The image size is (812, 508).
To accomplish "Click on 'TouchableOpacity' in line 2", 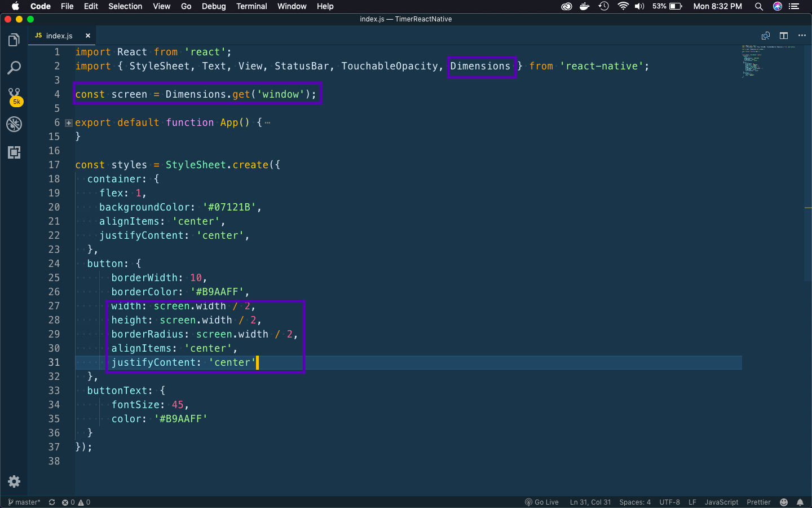I will click(x=390, y=66).
